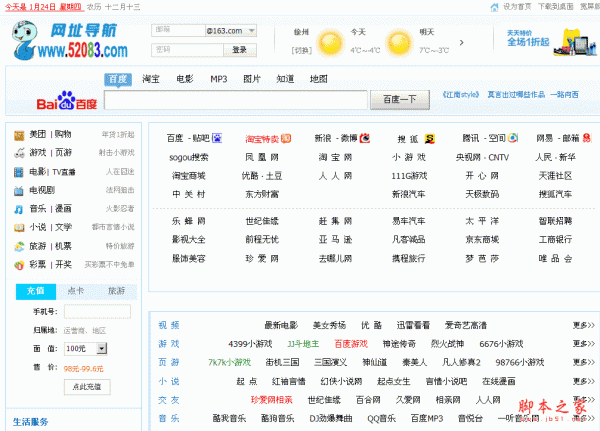Click today's sunny weather icon
This screenshot has width=600, height=431.
[331, 42]
